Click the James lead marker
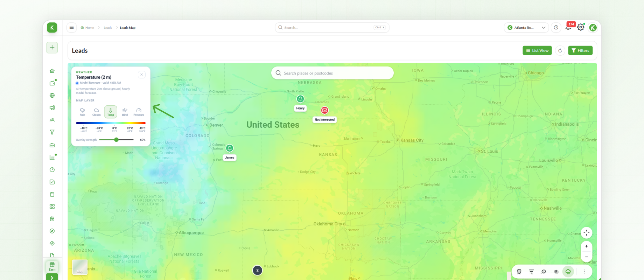Viewport: 644px width, 280px height. 230,148
